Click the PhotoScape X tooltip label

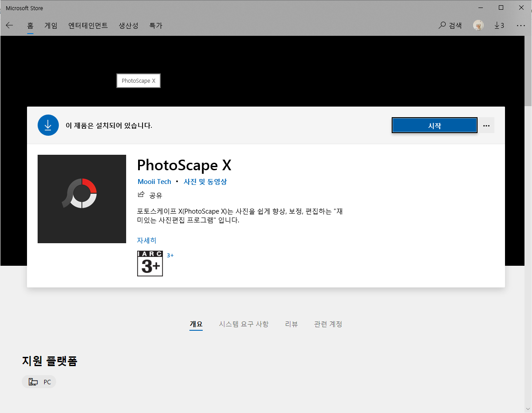click(139, 81)
